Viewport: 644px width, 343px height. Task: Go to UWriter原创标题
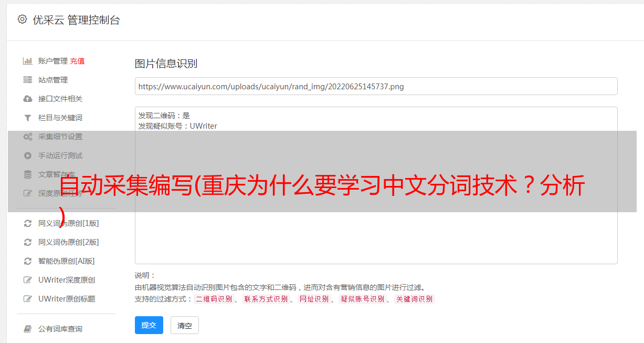click(67, 299)
